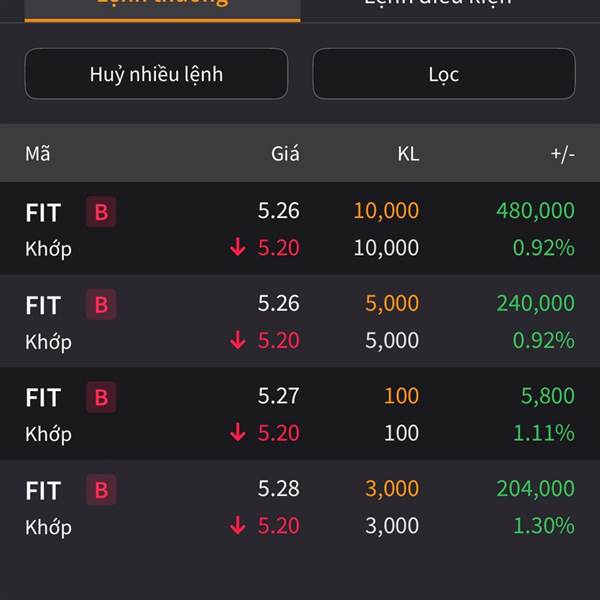Tap B badge on FIT 10,000 order
The height and width of the screenshot is (600, 600).
[x=101, y=212]
